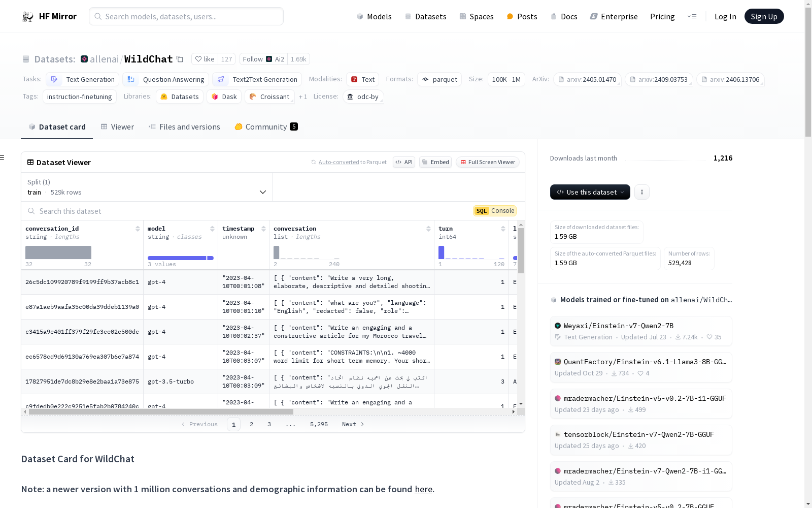Click the odc-by license tag
Image resolution: width=812 pixels, height=508 pixels.
click(x=363, y=97)
